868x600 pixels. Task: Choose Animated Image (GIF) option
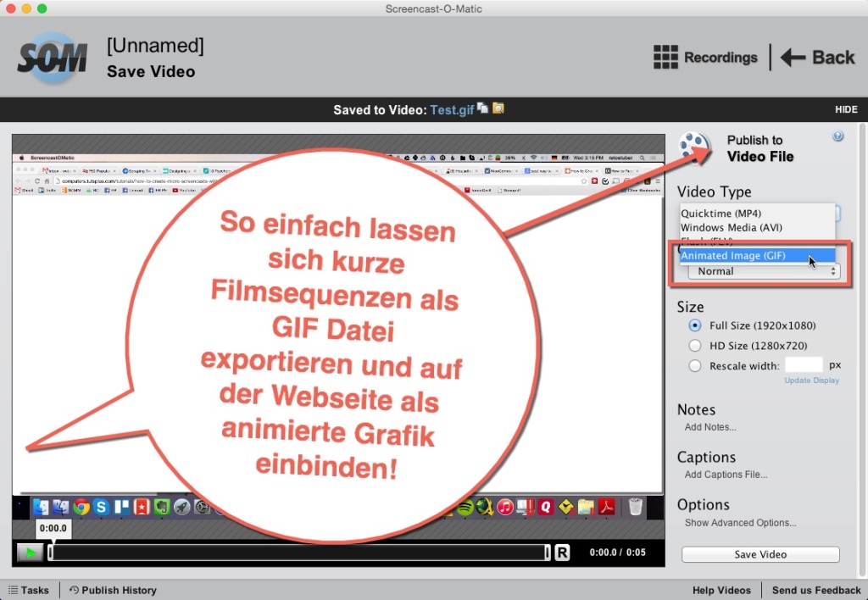[757, 255]
